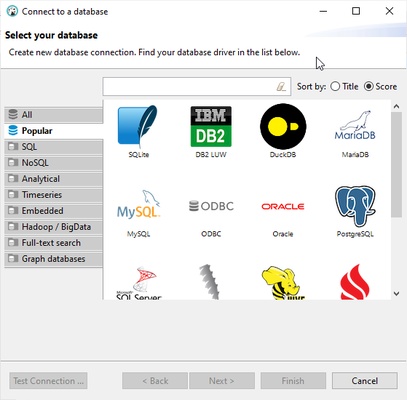407x400 pixels.
Task: Show Full-text search category
Action: point(54,243)
